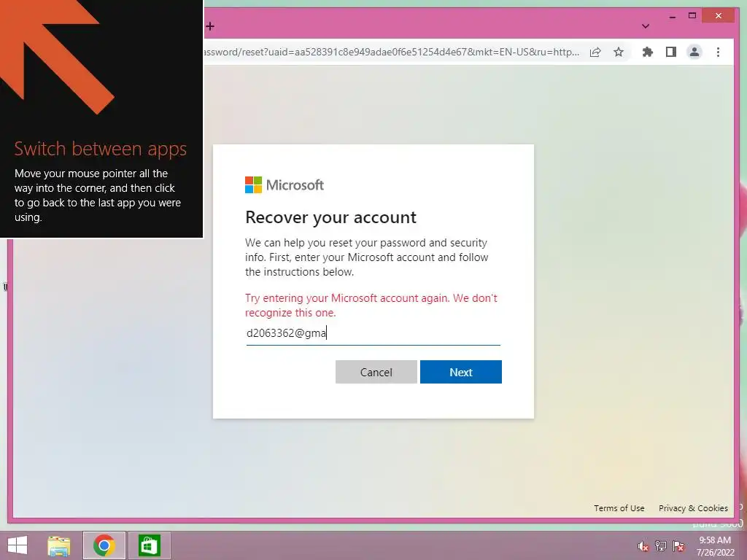Click the Microsoft logo
The width and height of the screenshot is (747, 560).
[285, 184]
